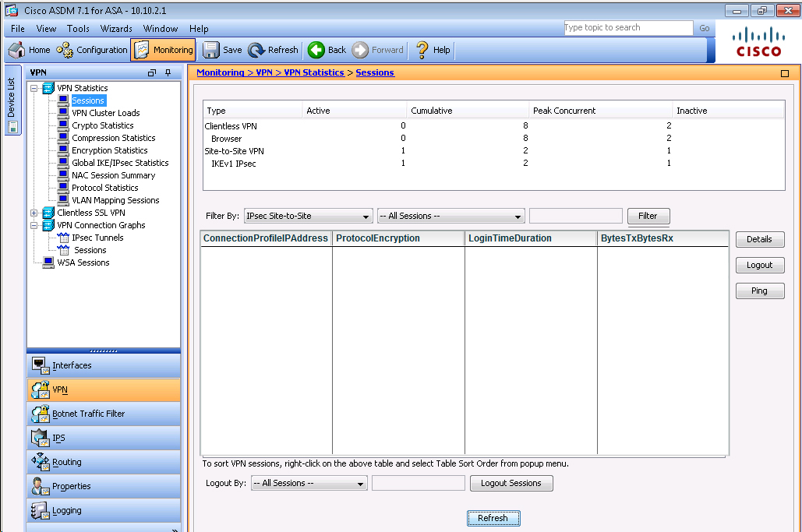Collapse the VPN Statistics tree node
The width and height of the screenshot is (802, 532).
(34, 88)
